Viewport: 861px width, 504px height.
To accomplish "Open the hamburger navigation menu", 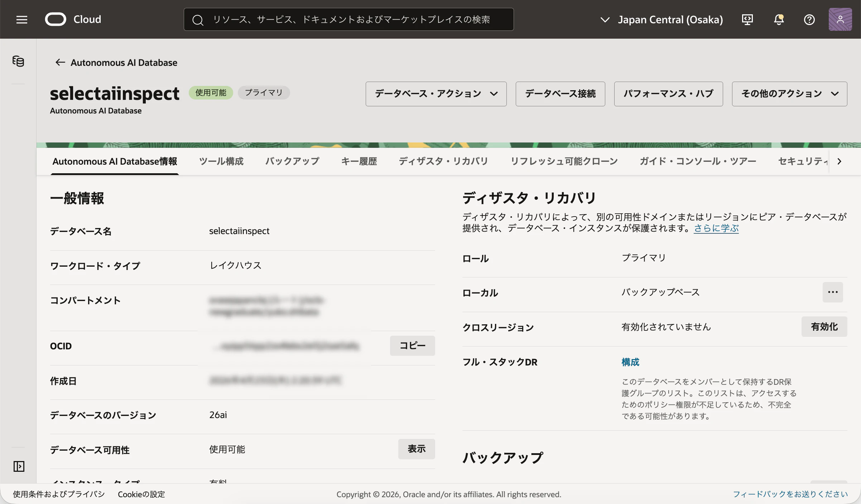I will pyautogui.click(x=22, y=19).
